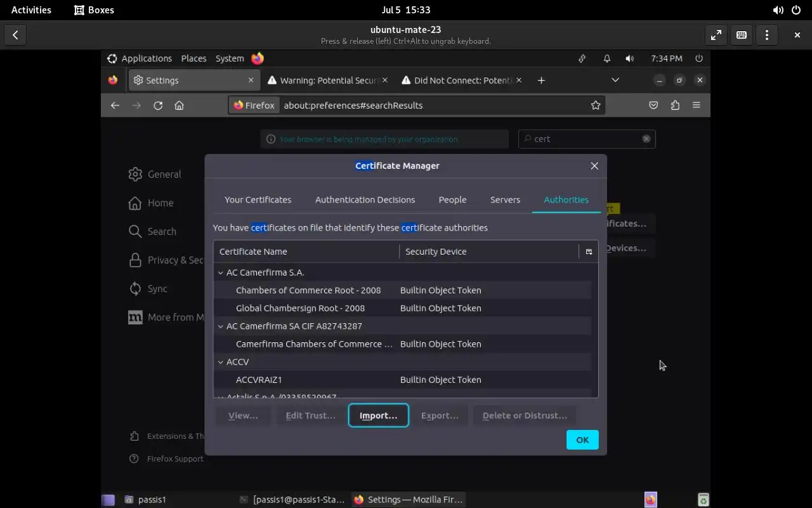The width and height of the screenshot is (812, 508).
Task: Select Global Chambersign Root - 2008 row
Action: point(402,308)
